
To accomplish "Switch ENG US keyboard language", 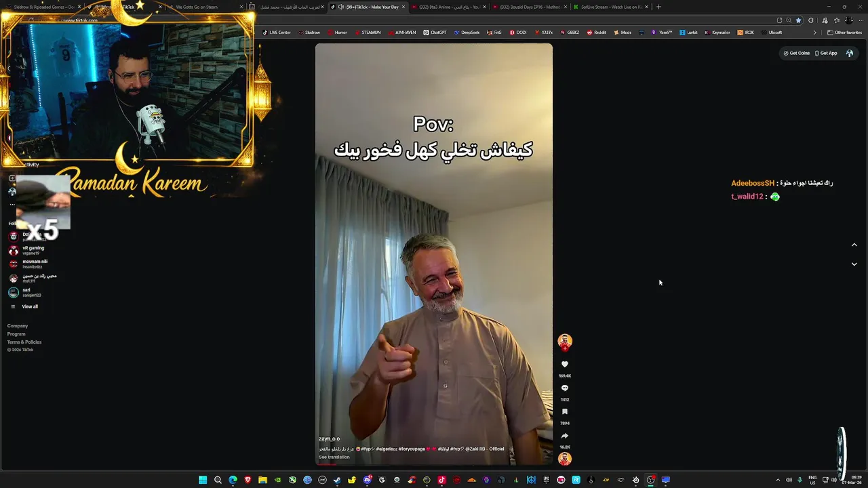I will (813, 480).
